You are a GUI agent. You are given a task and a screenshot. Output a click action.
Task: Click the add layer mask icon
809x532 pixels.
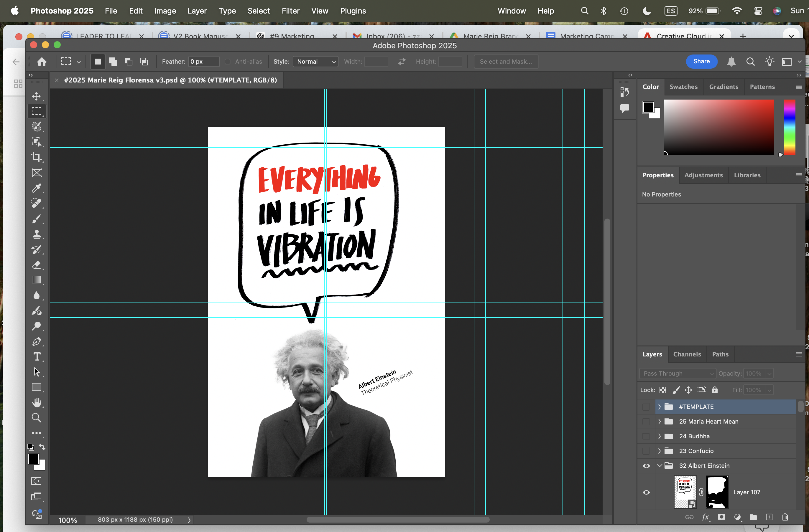pyautogui.click(x=721, y=517)
